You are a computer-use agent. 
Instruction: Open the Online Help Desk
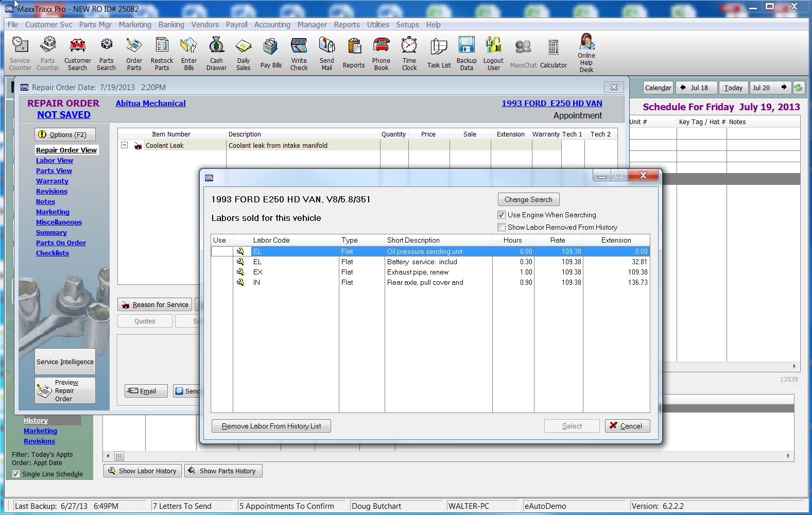tap(586, 53)
